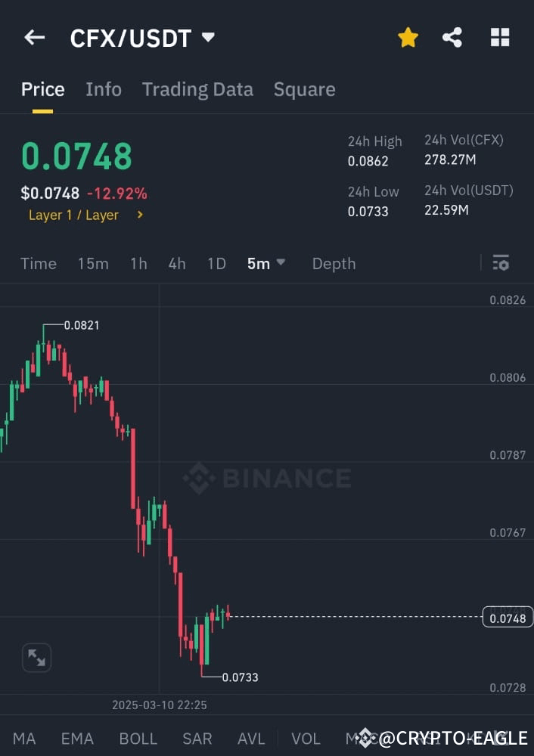Favorite CFX/USDT with the star icon
This screenshot has height=756, width=534.
(x=408, y=37)
